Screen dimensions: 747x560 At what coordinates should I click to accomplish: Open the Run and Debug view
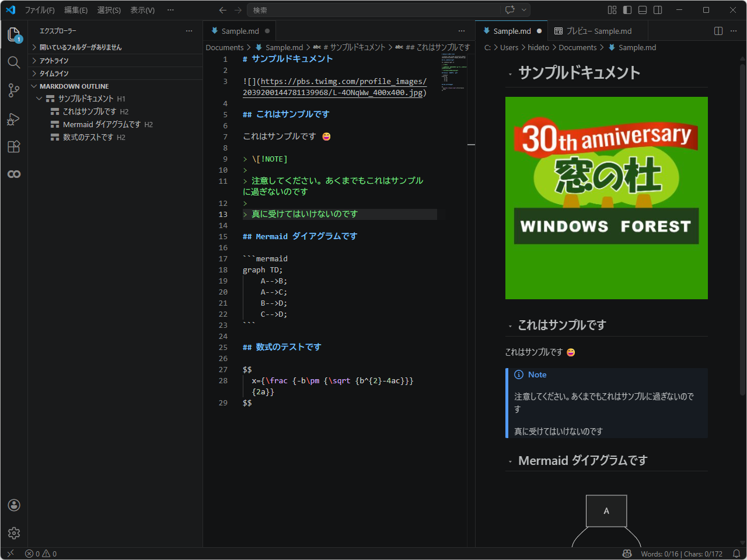(14, 118)
